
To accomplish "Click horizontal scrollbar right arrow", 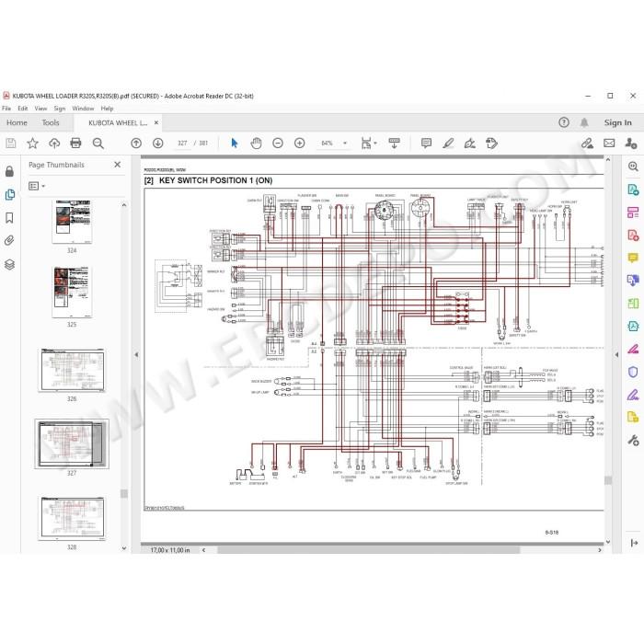I will click(600, 550).
